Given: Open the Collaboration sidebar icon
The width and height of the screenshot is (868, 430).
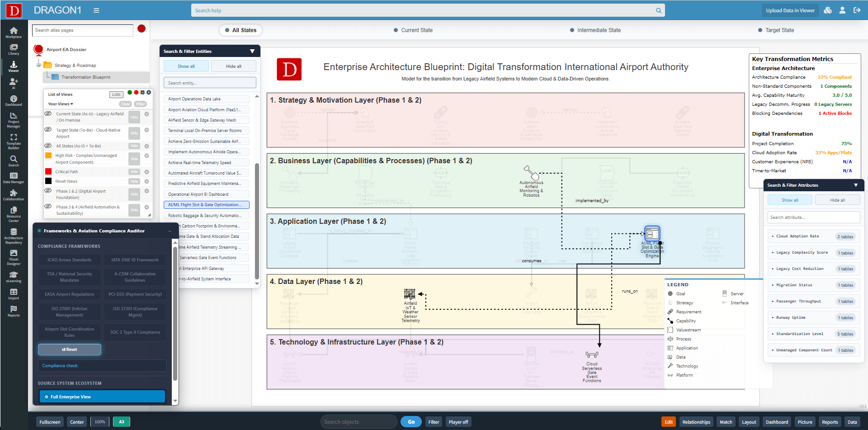Looking at the screenshot, I should coord(14,195).
